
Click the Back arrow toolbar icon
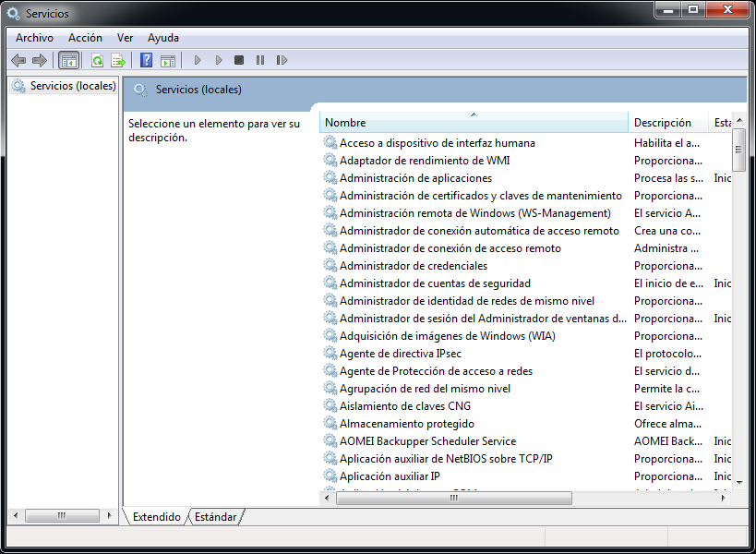[x=18, y=60]
